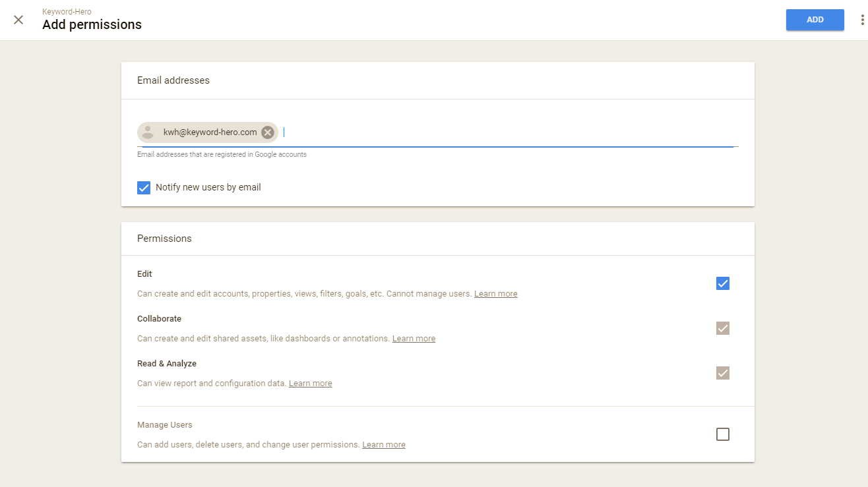The height and width of the screenshot is (487, 868).
Task: Click the Add permissions title
Action: pyautogui.click(x=92, y=25)
